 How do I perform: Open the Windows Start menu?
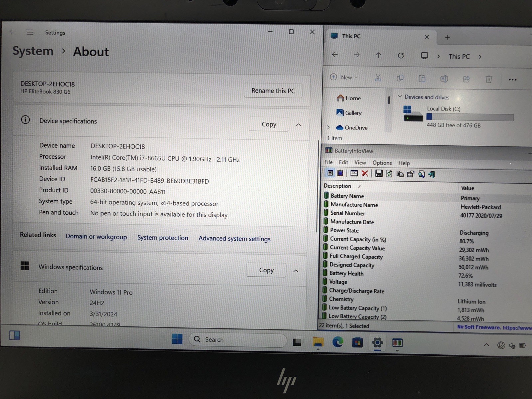point(177,339)
